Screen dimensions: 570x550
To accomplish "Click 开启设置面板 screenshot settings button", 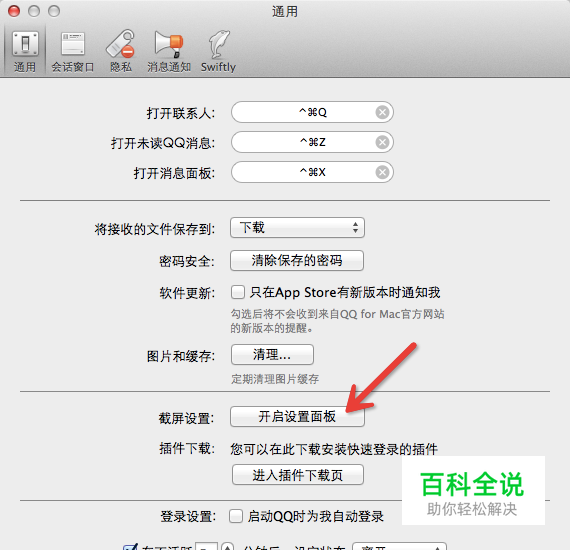I will coord(297,417).
